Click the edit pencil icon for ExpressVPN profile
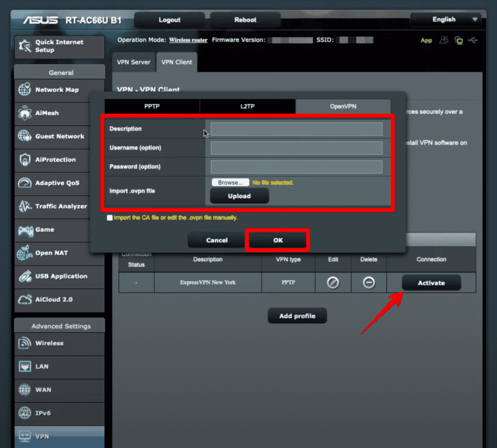Screen dimensions: 497x448 point(333,283)
